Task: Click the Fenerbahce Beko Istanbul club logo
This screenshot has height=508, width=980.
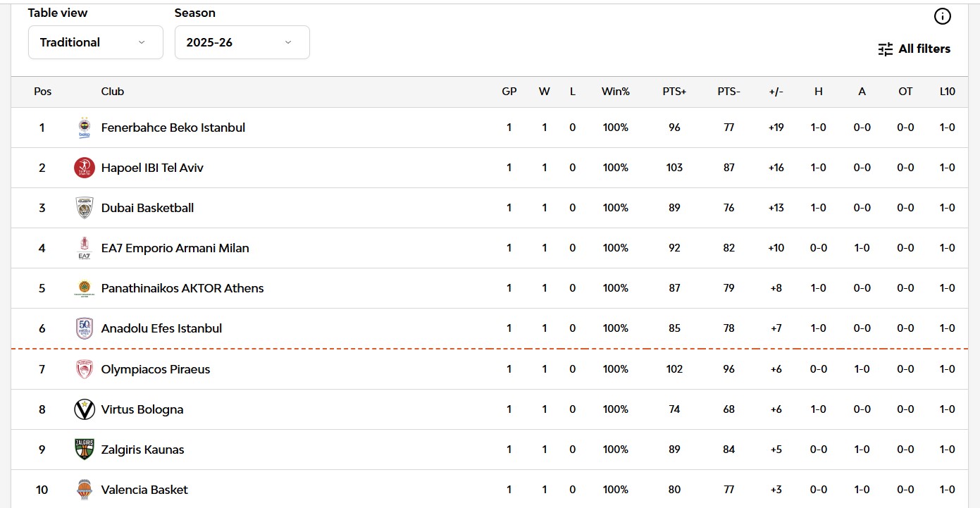Action: [x=85, y=128]
